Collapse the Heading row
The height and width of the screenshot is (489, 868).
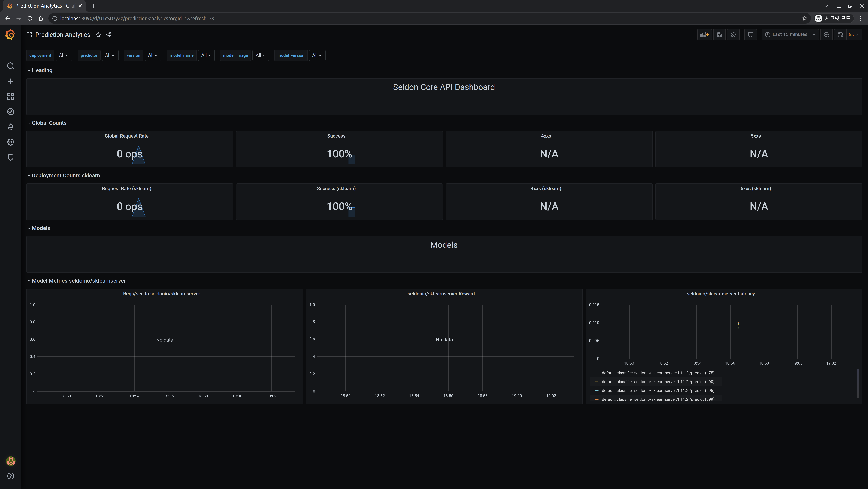(x=40, y=70)
